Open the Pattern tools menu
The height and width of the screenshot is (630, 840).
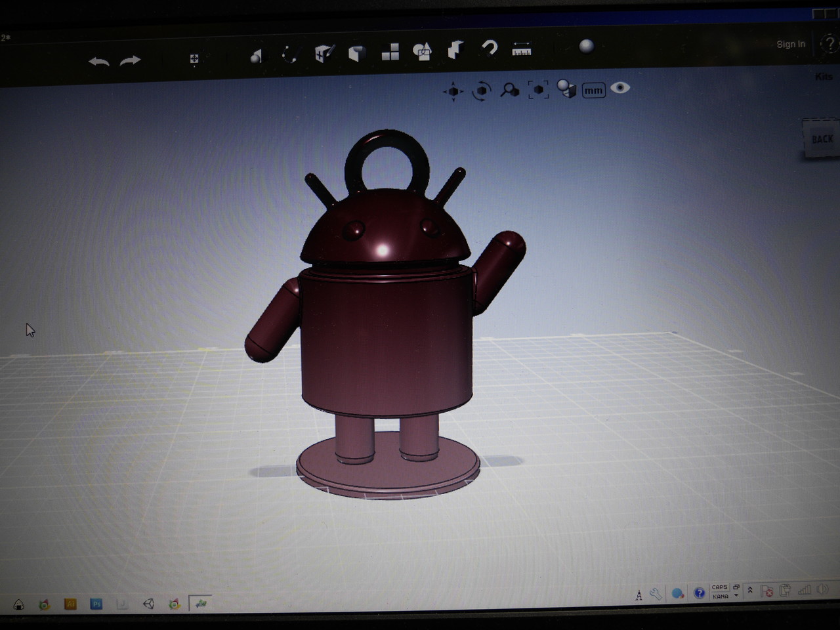[x=390, y=52]
